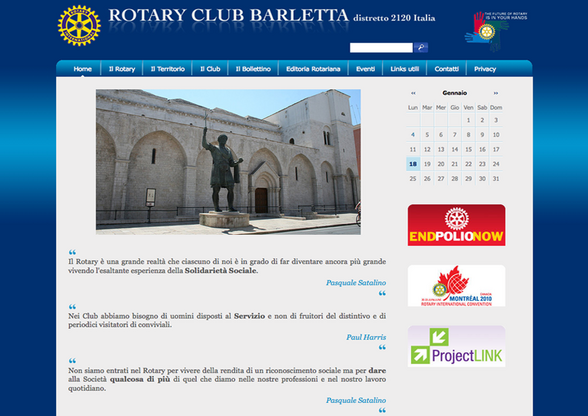Click the Future of Rotary hands logo
This screenshot has width=588, height=416.
pyautogui.click(x=495, y=31)
